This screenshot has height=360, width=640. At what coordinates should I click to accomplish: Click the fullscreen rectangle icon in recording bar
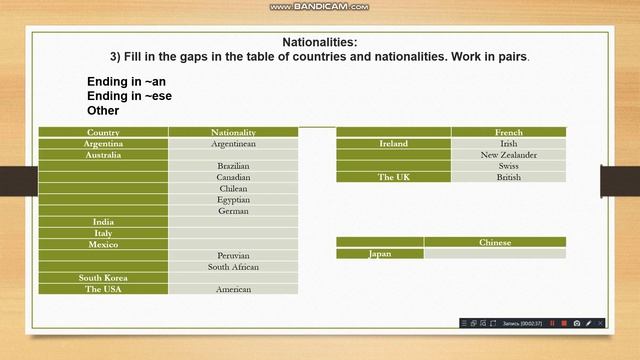(493, 323)
